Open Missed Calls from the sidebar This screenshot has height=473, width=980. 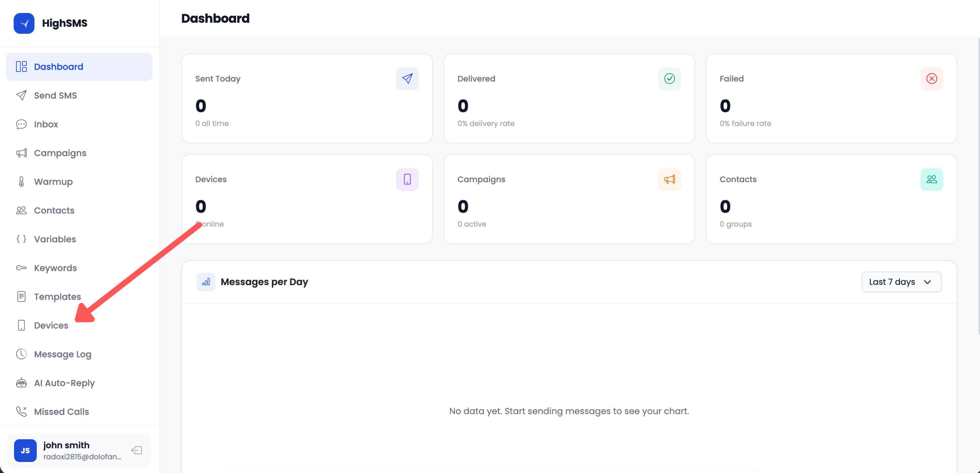coord(61,411)
